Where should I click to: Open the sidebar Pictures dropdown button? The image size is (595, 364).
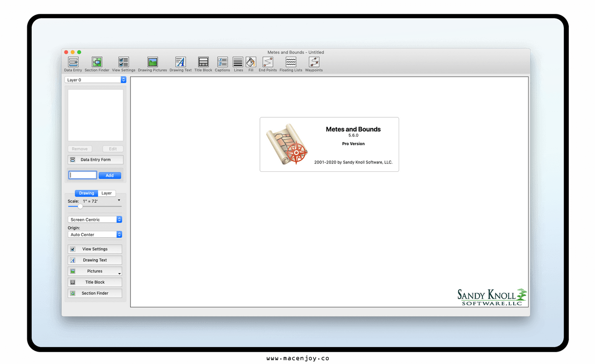[95, 271]
